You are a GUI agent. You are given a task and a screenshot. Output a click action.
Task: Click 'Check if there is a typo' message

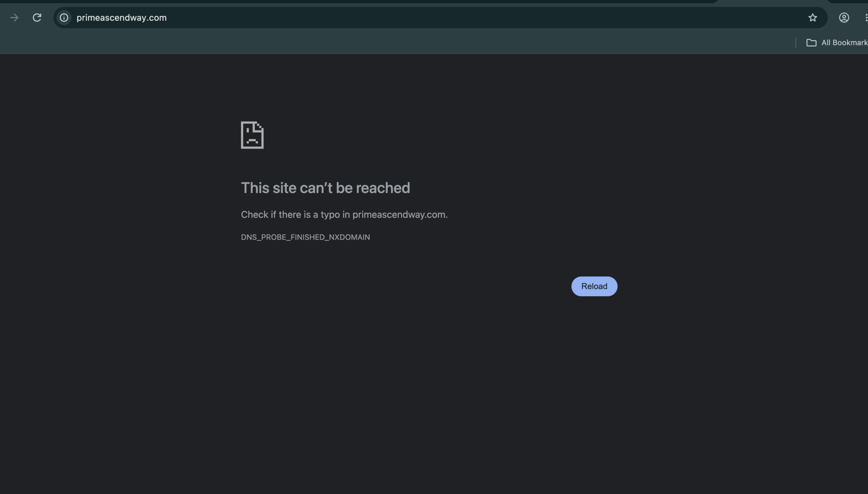point(344,215)
